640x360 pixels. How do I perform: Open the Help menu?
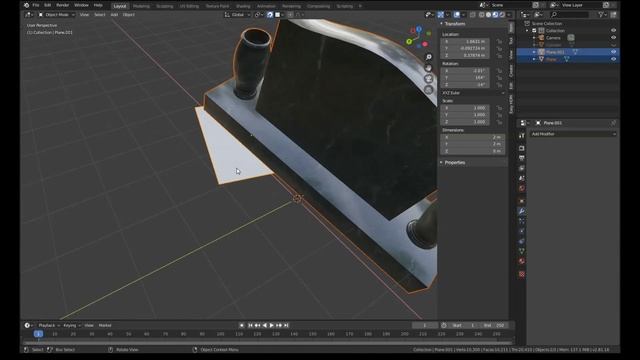tap(98, 5)
